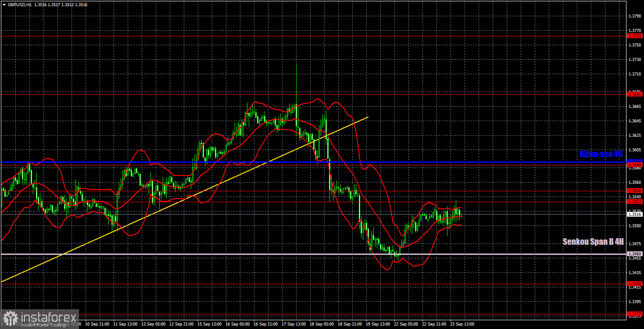The width and height of the screenshot is (644, 329).
Task: Select the blue Kijun-sen horizontal line
Action: click(314, 162)
